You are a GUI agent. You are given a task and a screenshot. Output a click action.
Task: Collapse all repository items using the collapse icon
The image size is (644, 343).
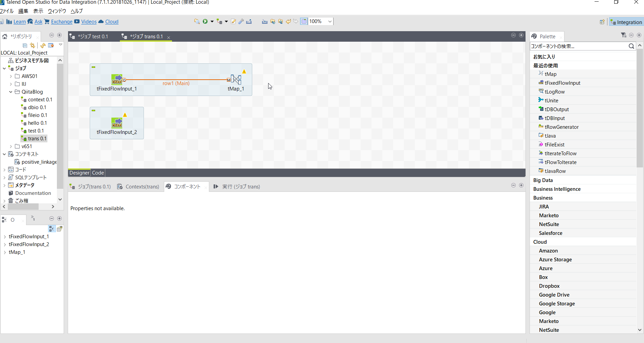pos(25,45)
